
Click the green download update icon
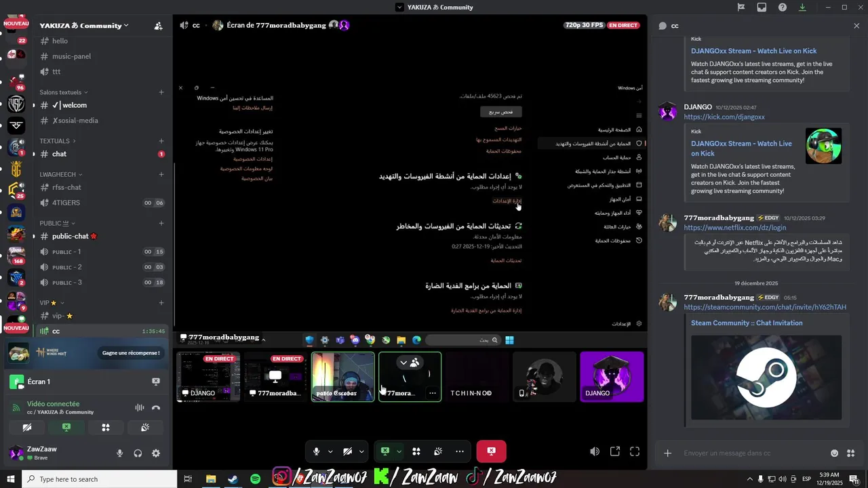[x=803, y=7]
